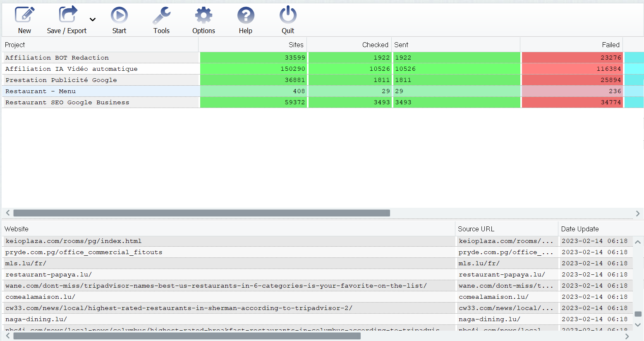Viewport: 644px width, 341px height.
Task: Click the Save / Export icon
Action: coord(67,15)
